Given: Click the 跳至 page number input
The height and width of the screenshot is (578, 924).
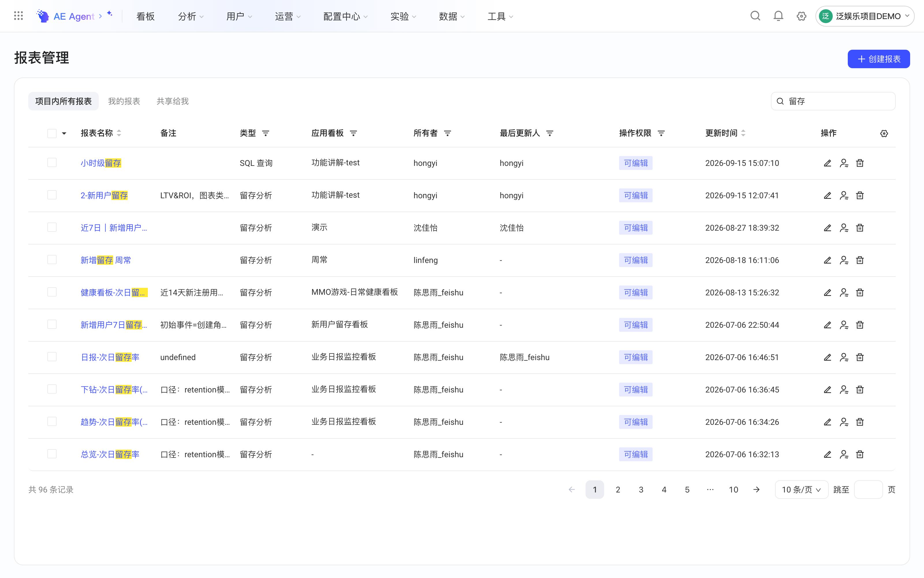Looking at the screenshot, I should (x=868, y=490).
